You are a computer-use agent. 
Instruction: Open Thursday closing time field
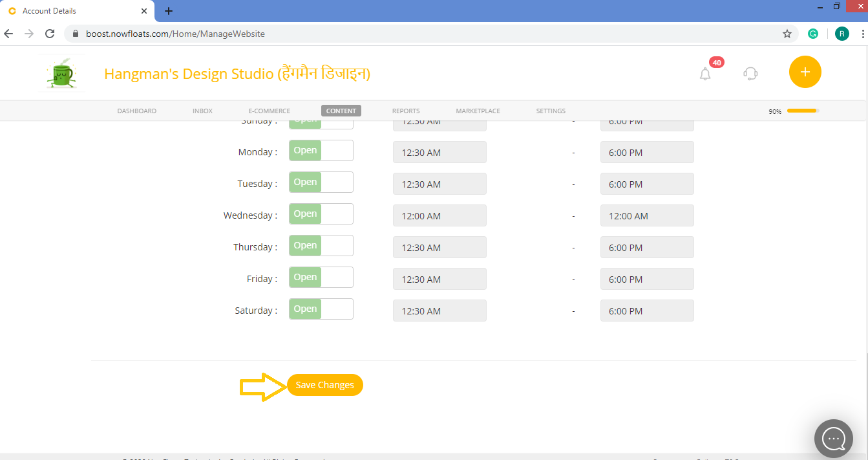(647, 248)
